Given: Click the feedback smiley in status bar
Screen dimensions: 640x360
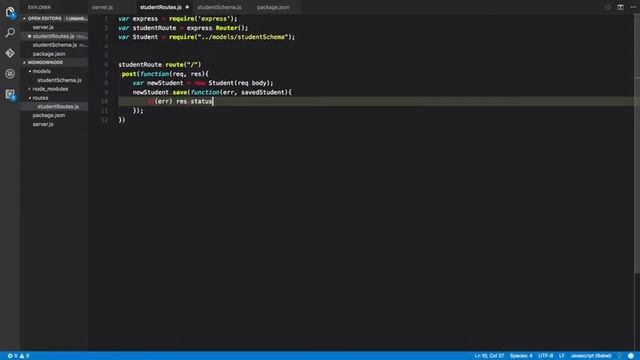Looking at the screenshot, I should [x=631, y=356].
